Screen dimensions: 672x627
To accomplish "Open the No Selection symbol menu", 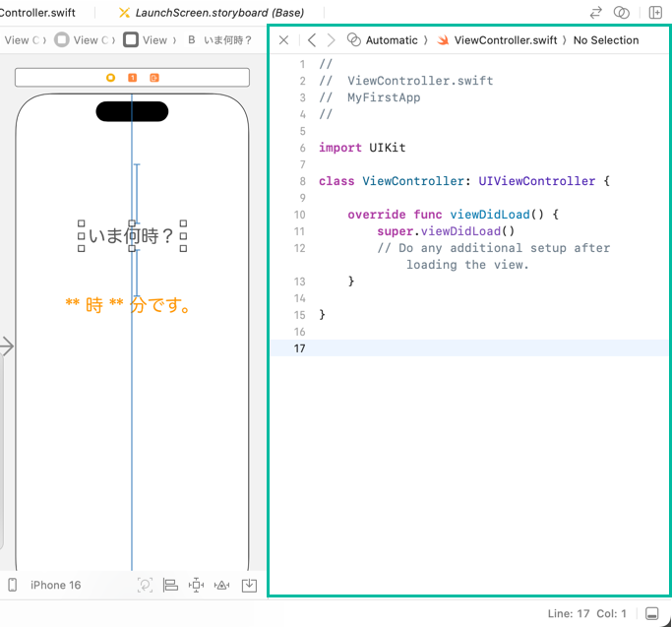I will coord(605,40).
